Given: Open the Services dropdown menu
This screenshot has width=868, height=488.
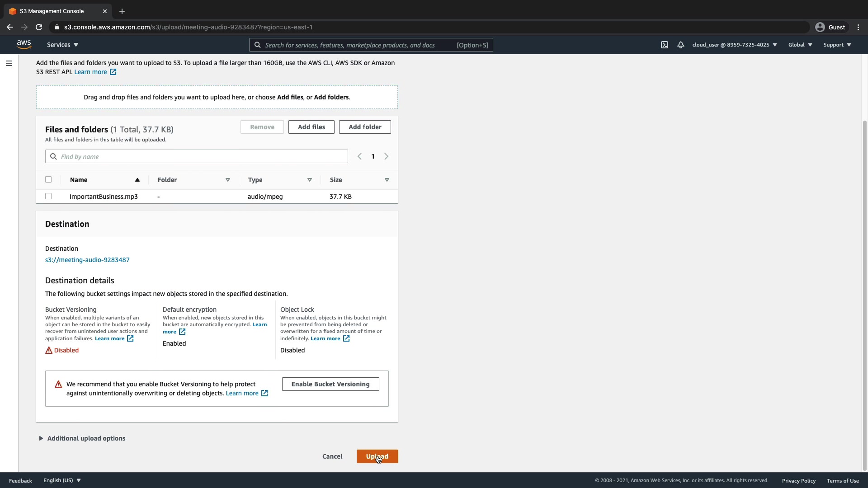Looking at the screenshot, I should (62, 45).
